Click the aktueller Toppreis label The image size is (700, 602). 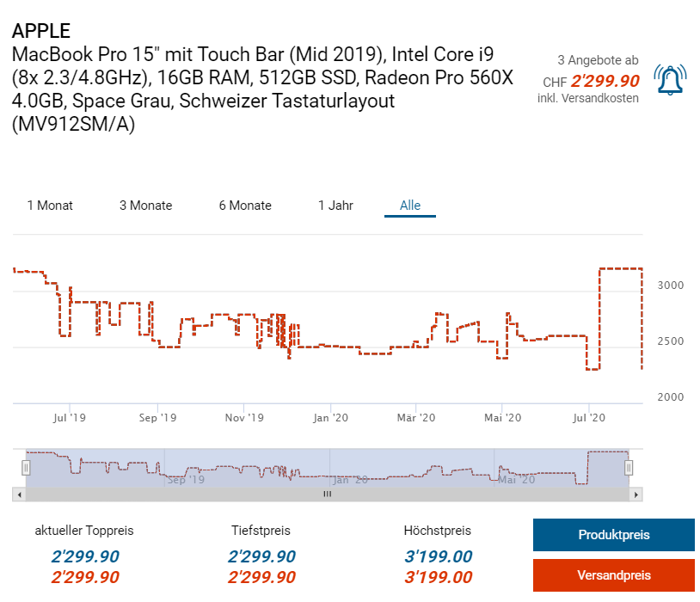pos(84,531)
